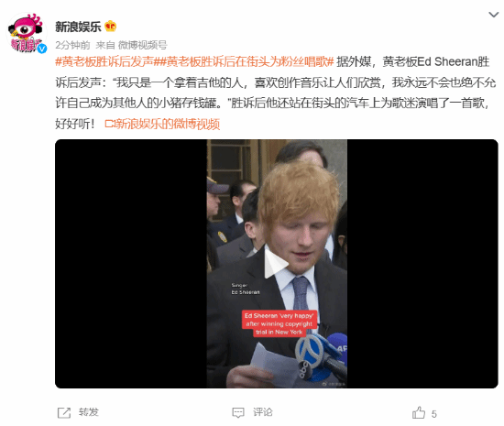Click the gold crown membership icon

tap(110, 26)
